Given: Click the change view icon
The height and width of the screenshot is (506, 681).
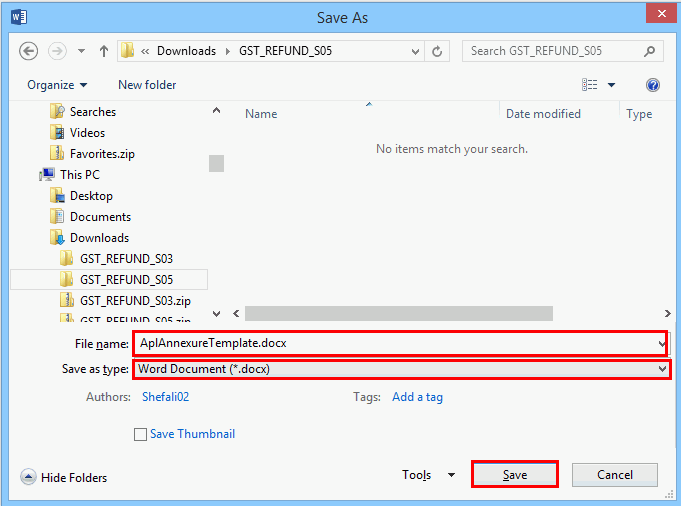Looking at the screenshot, I should [x=589, y=85].
